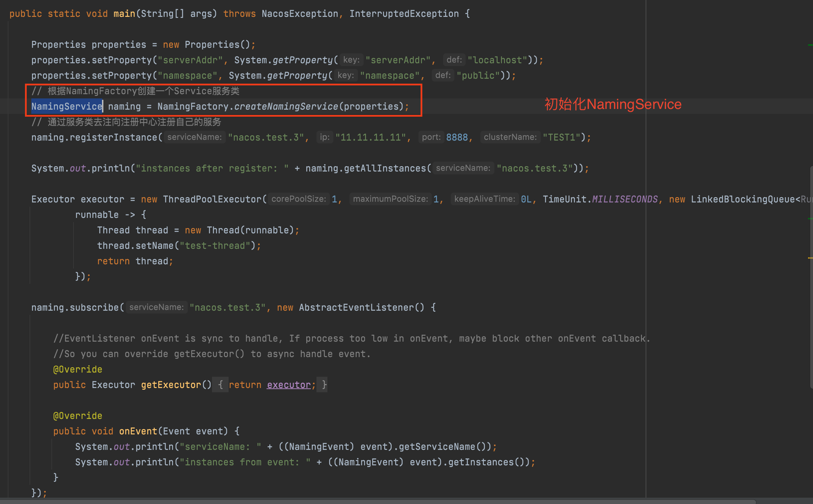Screen dimensions: 813x504
Task: Click the corePoolSize parameter hint
Action: pos(299,199)
